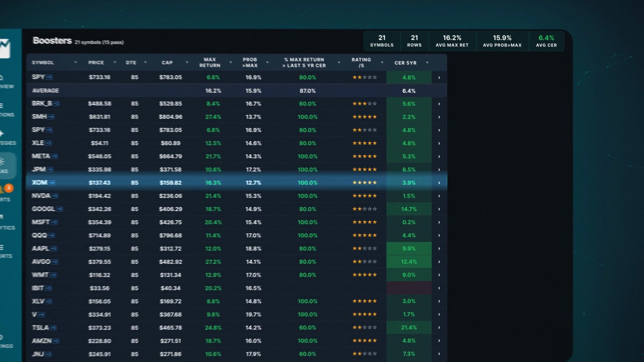The width and height of the screenshot is (644, 362).
Task: Open the RATING /5 column filter arrow
Action: click(x=382, y=63)
